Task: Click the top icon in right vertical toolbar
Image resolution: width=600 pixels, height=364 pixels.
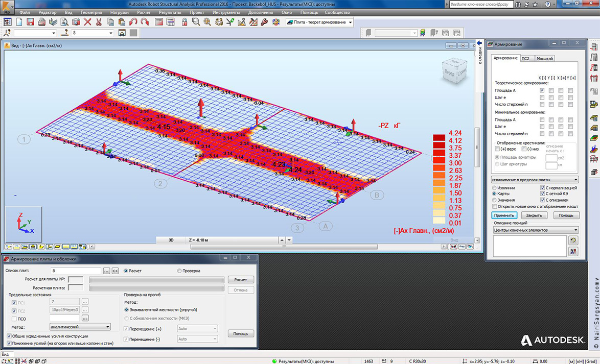Action: tap(594, 47)
